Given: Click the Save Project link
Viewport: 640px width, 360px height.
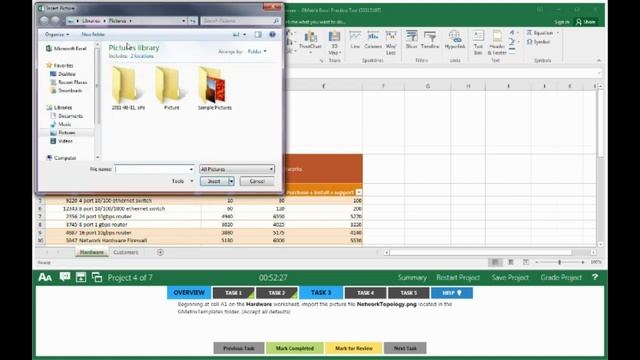Looking at the screenshot, I should [510, 278].
